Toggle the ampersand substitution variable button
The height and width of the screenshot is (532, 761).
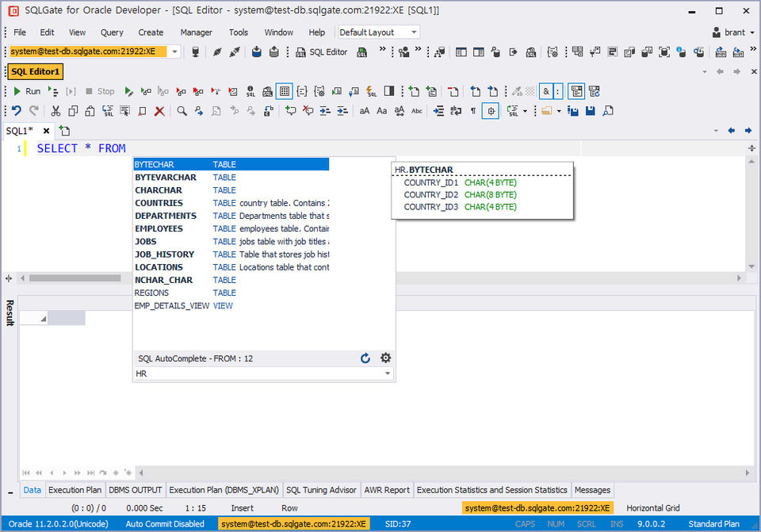click(x=546, y=91)
